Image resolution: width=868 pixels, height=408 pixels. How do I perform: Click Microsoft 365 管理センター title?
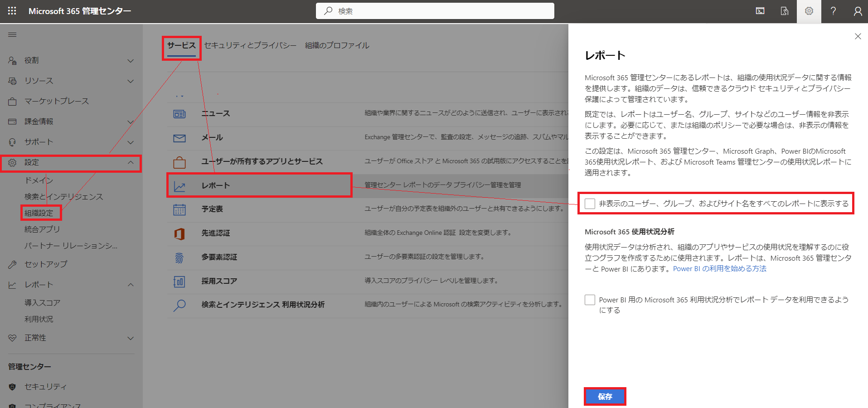pyautogui.click(x=80, y=11)
